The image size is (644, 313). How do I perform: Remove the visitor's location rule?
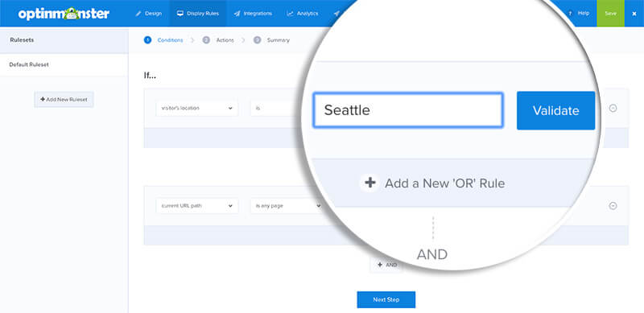pos(613,109)
